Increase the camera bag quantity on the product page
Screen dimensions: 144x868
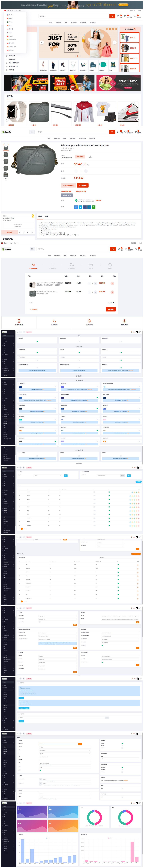coord(86,171)
